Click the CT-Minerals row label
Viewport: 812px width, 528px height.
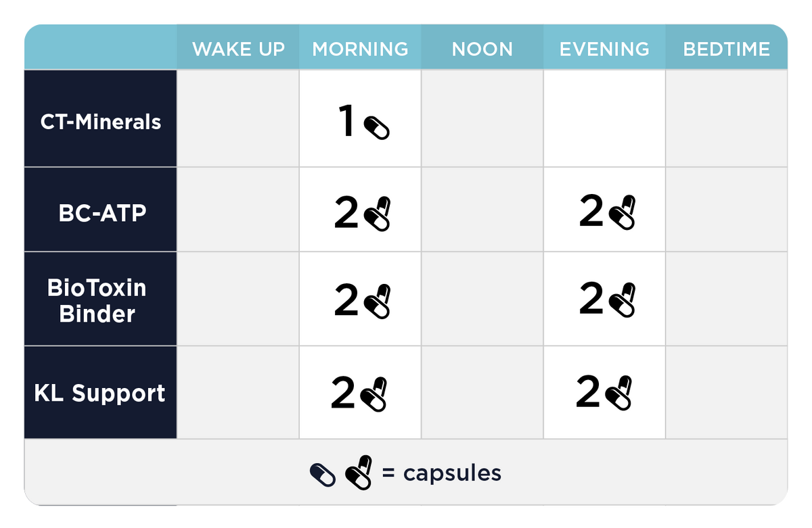101,122
